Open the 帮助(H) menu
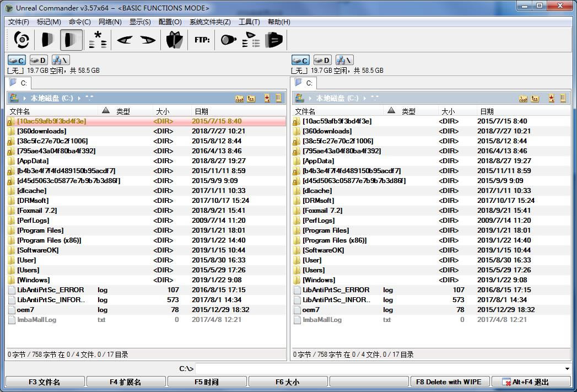577x392 pixels. pos(279,22)
